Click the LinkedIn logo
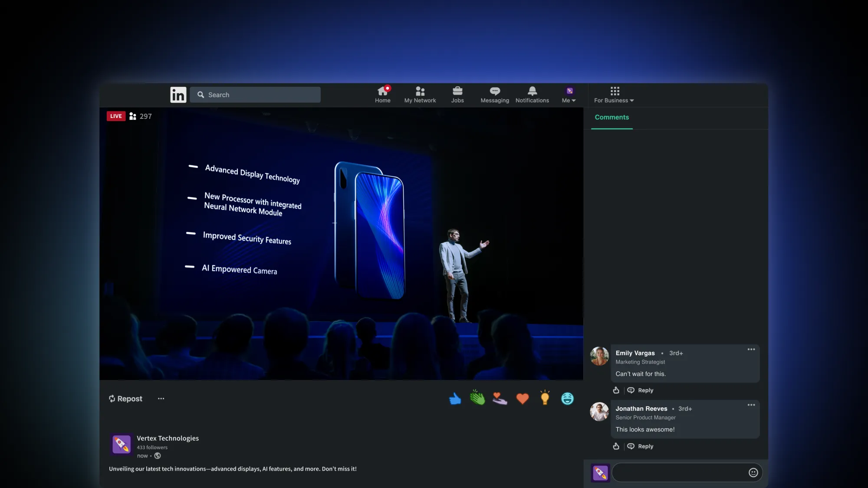The image size is (868, 488). point(178,95)
